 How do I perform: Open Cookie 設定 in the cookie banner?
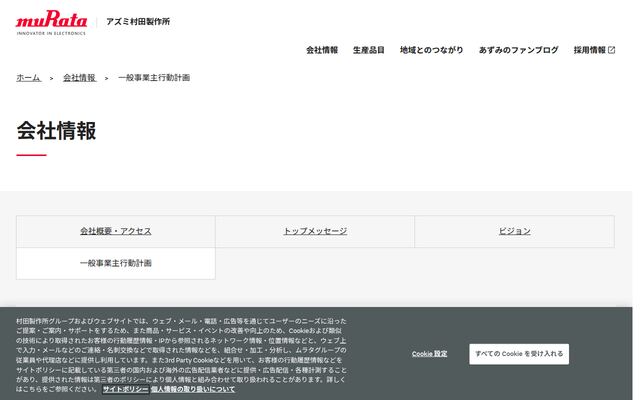[x=429, y=354]
